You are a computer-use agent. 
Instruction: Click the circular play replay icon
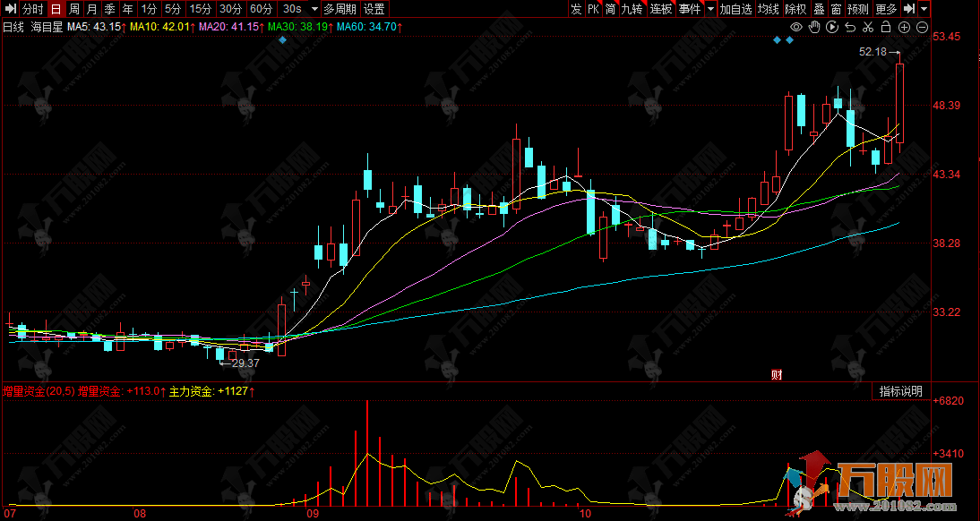pos(832,27)
